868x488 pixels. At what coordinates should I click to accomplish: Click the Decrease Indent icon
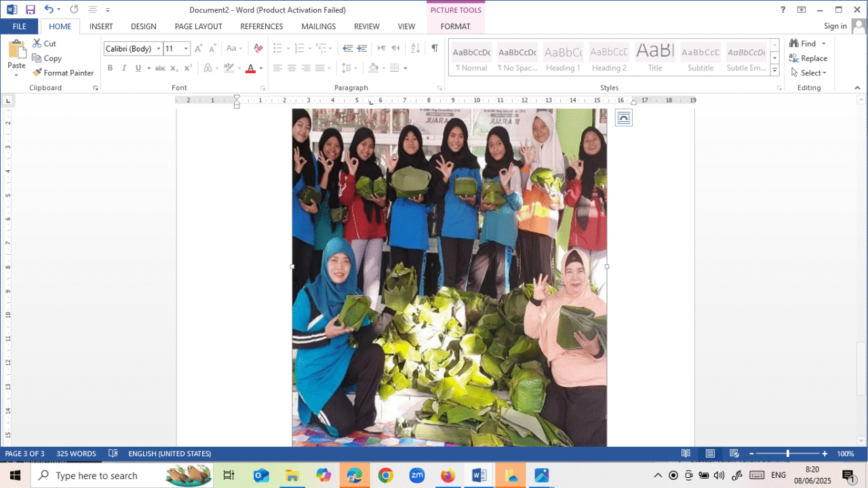pos(347,48)
